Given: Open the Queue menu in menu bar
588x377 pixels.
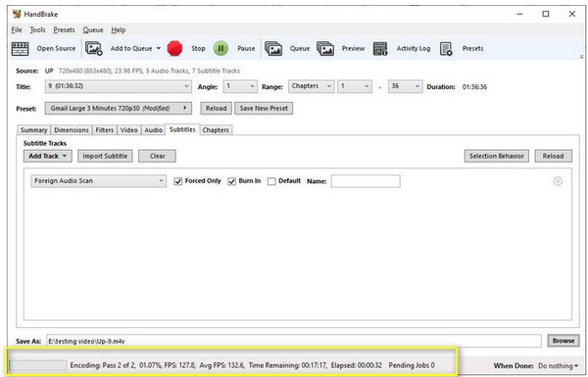Looking at the screenshot, I should pyautogui.click(x=93, y=30).
